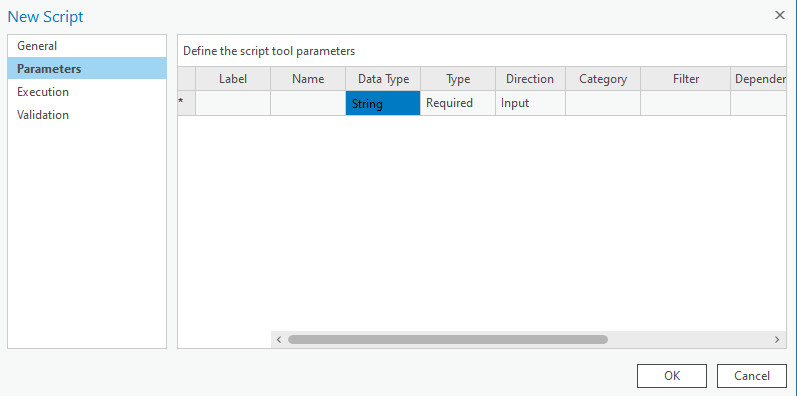Click the Filter column header
The height and width of the screenshot is (396, 797).
(x=685, y=79)
